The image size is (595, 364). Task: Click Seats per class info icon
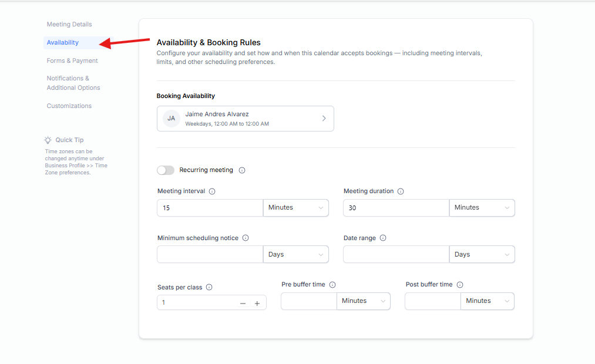pyautogui.click(x=209, y=288)
